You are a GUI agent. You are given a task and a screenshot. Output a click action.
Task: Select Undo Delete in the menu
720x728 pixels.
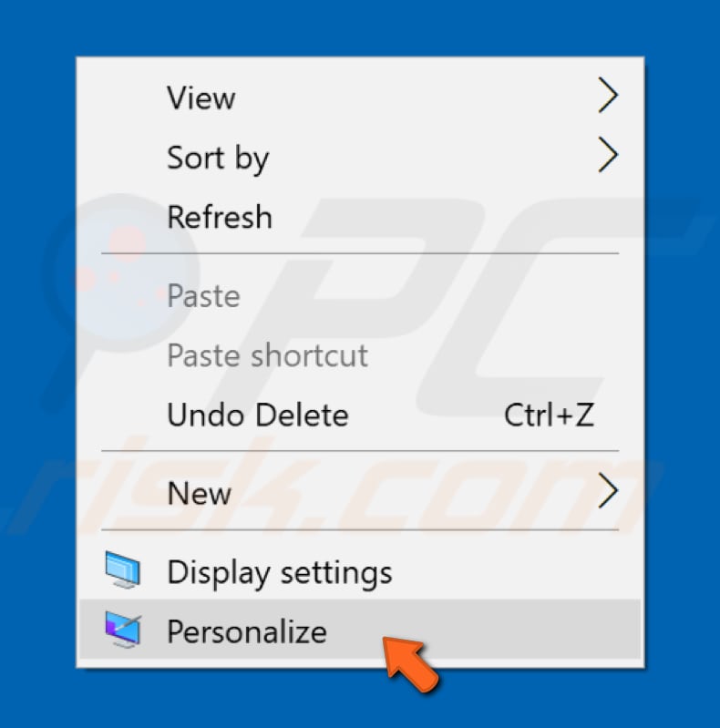coord(258,415)
